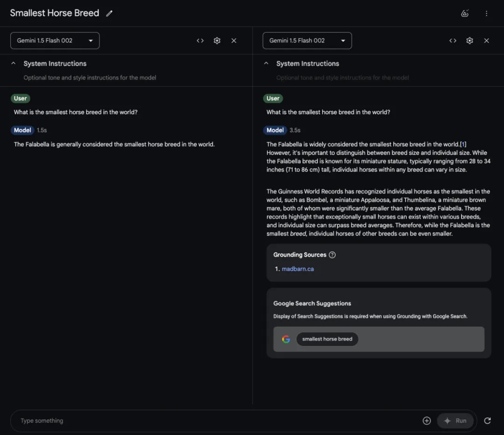Click the Type something prompt field
Viewport: 504px width, 435px height.
[x=218, y=421]
